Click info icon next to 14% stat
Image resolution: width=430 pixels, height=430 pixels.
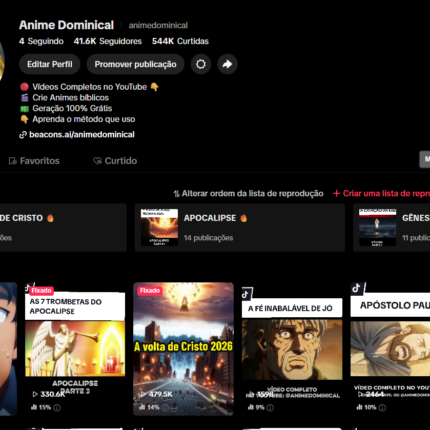(x=165, y=407)
